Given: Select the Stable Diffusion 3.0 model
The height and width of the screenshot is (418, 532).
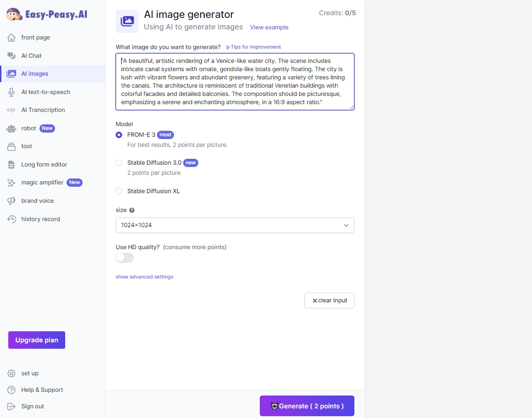Looking at the screenshot, I should click(119, 162).
